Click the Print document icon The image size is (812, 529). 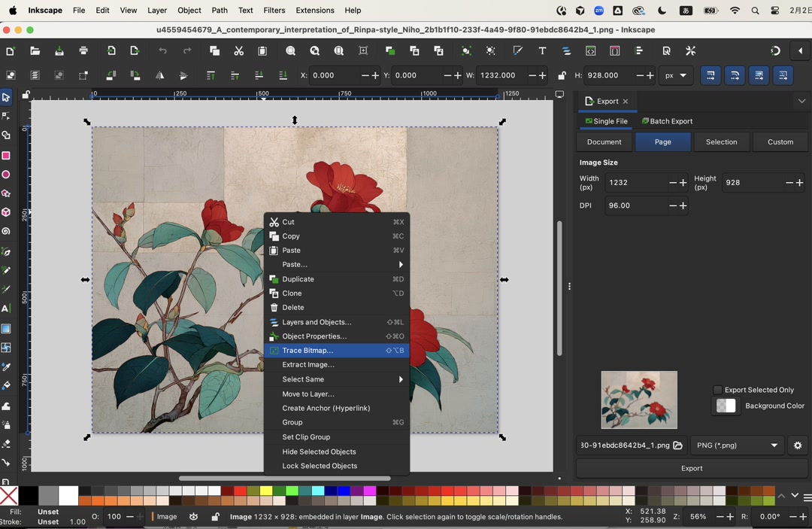(x=83, y=51)
